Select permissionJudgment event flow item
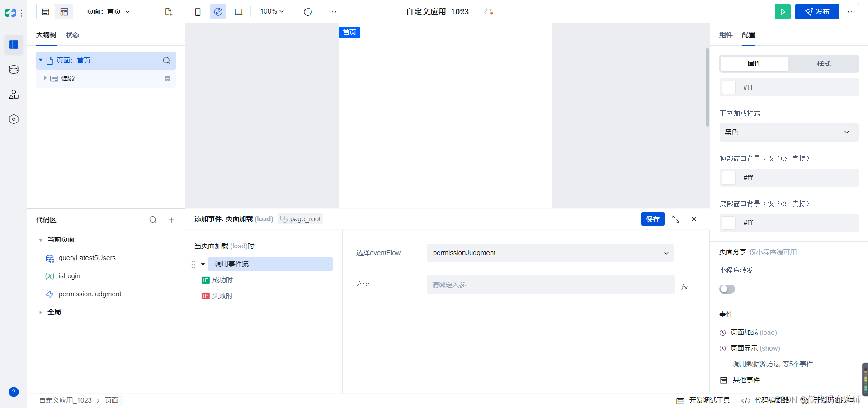 [x=90, y=294]
